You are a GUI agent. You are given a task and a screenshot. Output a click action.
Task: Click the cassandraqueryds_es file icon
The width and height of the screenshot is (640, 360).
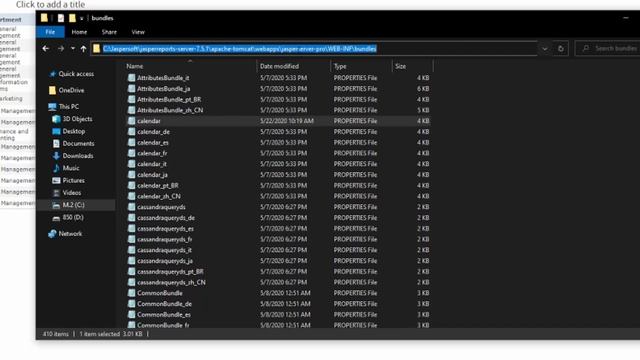pos(131,228)
